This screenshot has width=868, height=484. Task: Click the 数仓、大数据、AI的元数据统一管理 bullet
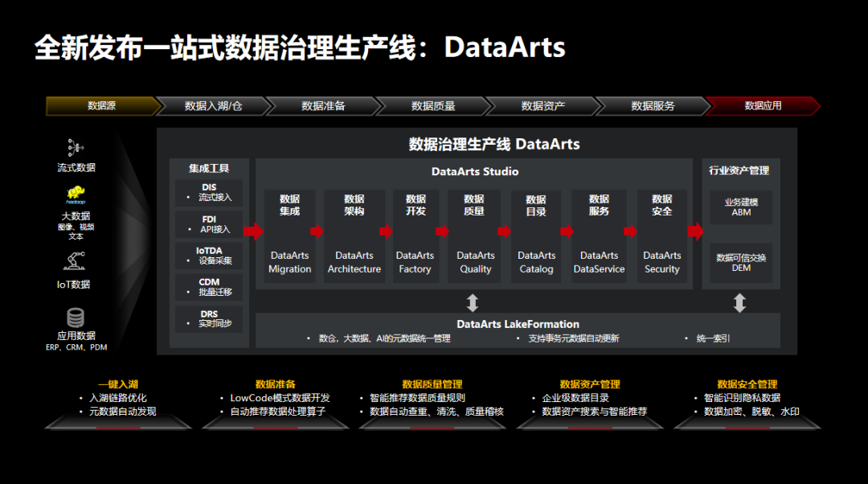[385, 338]
